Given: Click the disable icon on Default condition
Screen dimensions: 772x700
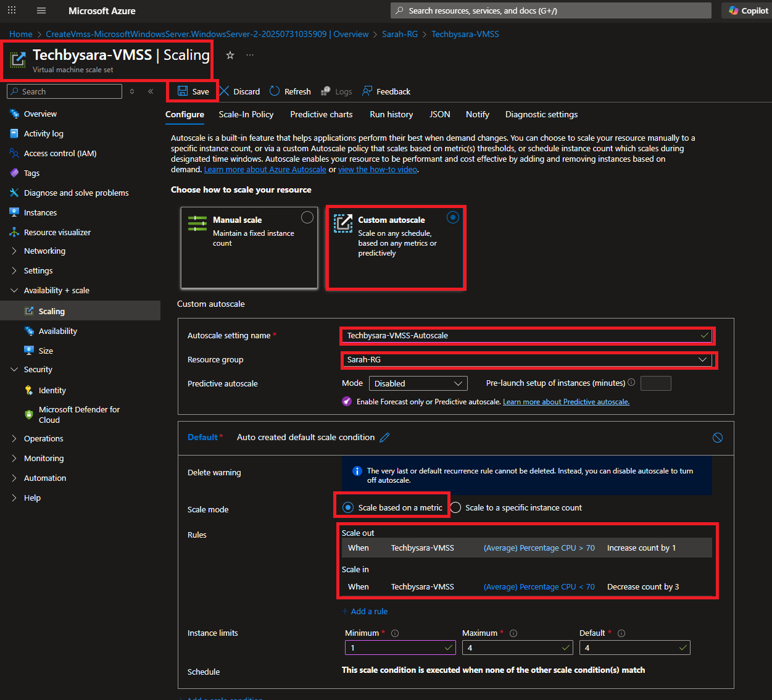Looking at the screenshot, I should pyautogui.click(x=718, y=438).
